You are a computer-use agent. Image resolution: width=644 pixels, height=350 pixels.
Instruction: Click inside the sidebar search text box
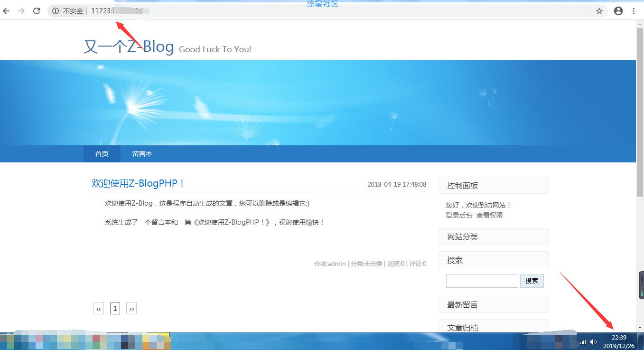point(482,281)
